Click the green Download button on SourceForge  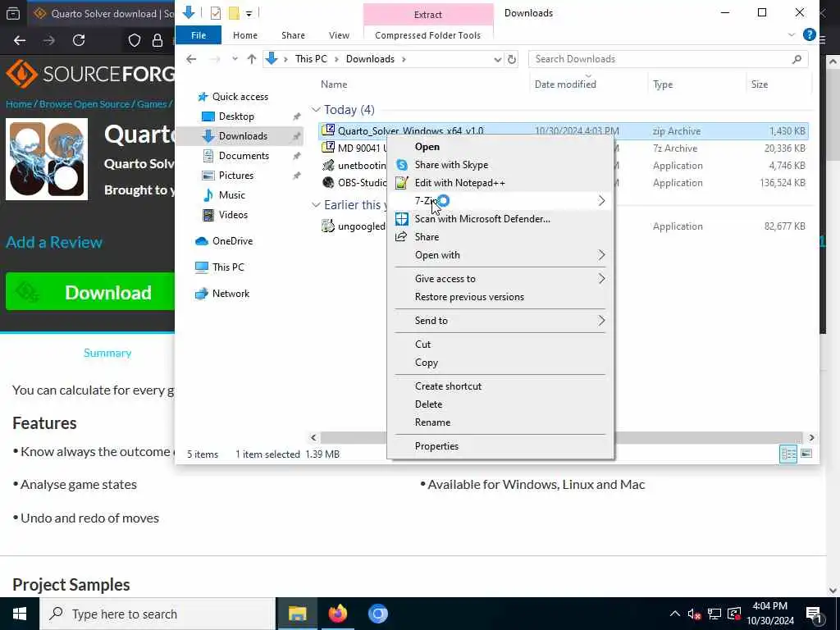point(90,292)
